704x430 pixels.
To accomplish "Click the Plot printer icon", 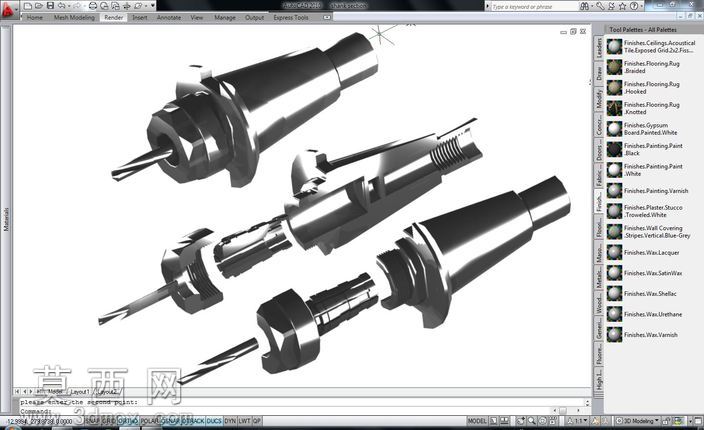I will [92, 6].
